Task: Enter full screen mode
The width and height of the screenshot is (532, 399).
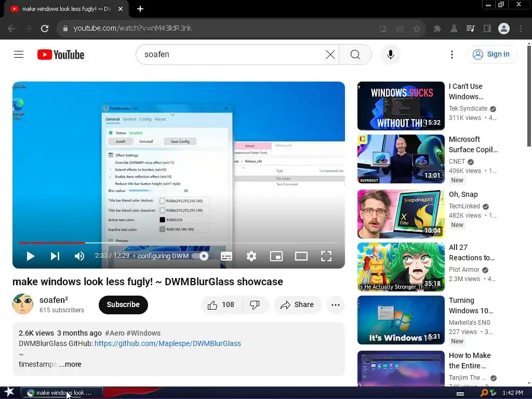Action: tap(326, 256)
